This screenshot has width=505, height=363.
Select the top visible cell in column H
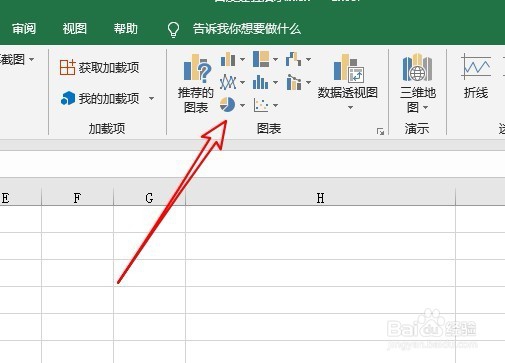coord(320,219)
